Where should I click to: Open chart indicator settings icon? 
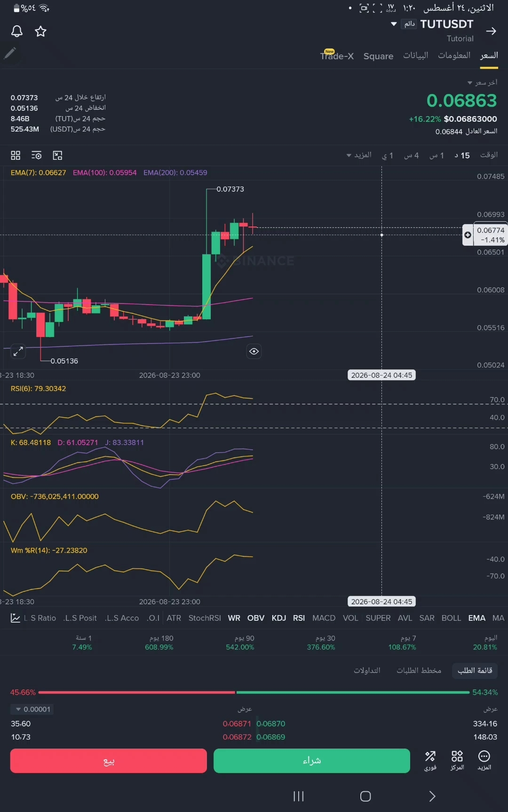tap(37, 156)
